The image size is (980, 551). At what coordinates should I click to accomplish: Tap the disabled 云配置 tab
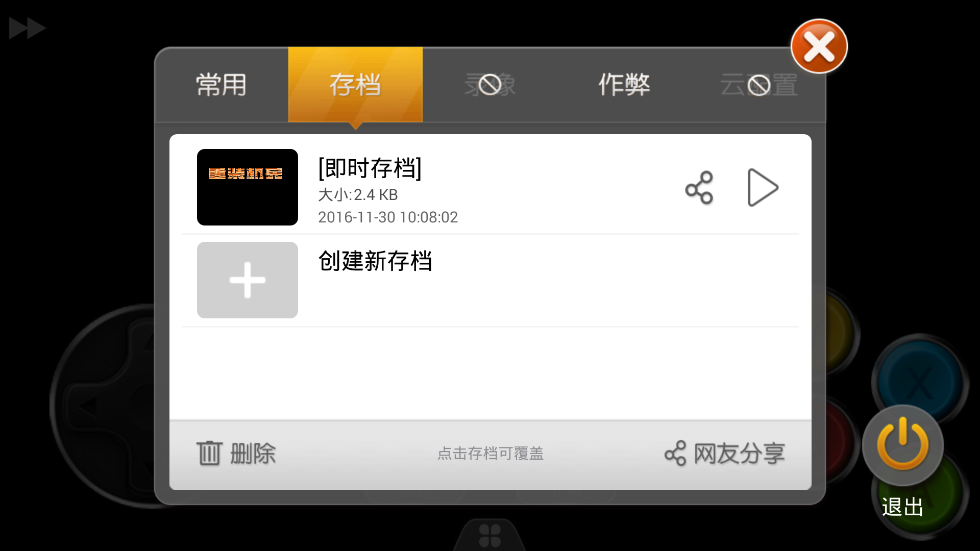pyautogui.click(x=758, y=85)
